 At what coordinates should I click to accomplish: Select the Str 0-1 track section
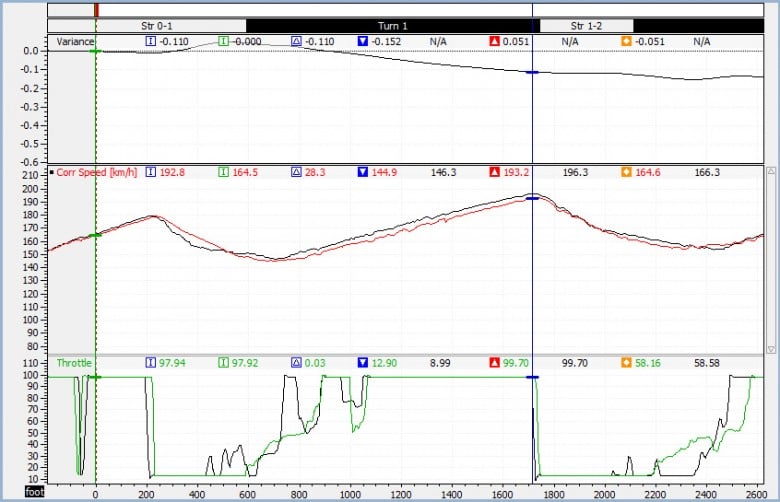point(171,26)
